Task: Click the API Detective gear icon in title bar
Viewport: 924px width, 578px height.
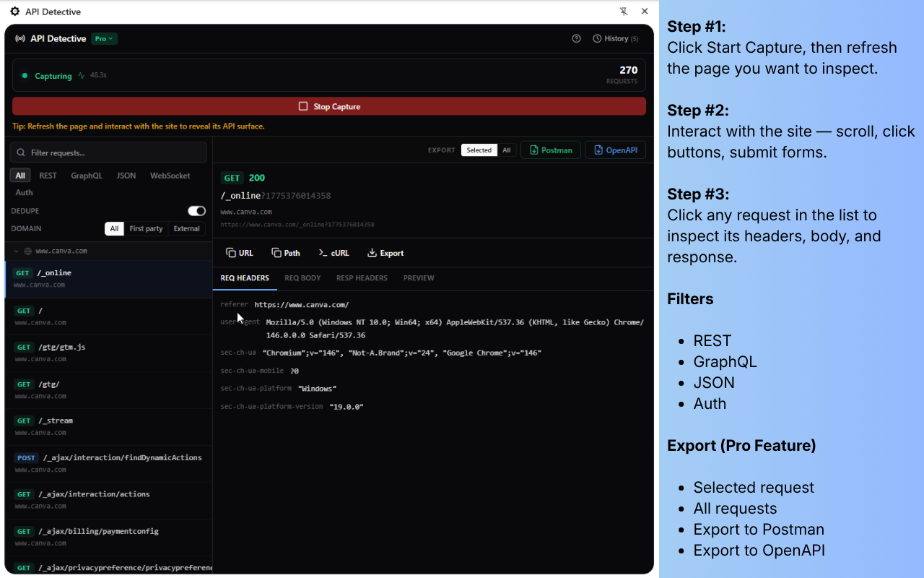Action: pyautogui.click(x=14, y=12)
